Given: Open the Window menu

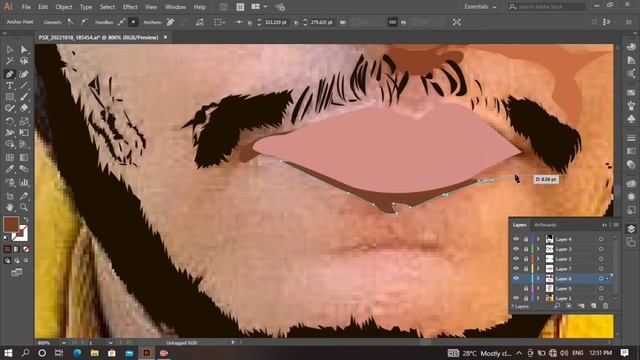Looking at the screenshot, I should [x=176, y=7].
